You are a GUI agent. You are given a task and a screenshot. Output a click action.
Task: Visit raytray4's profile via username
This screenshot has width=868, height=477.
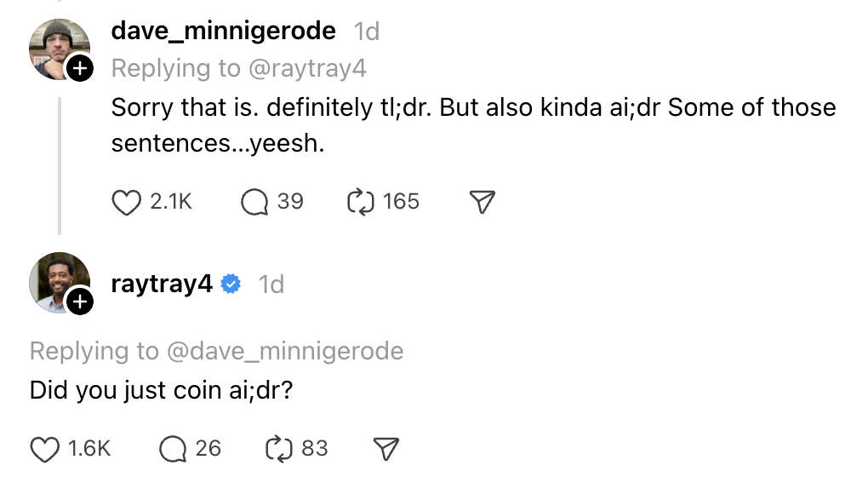[162, 284]
